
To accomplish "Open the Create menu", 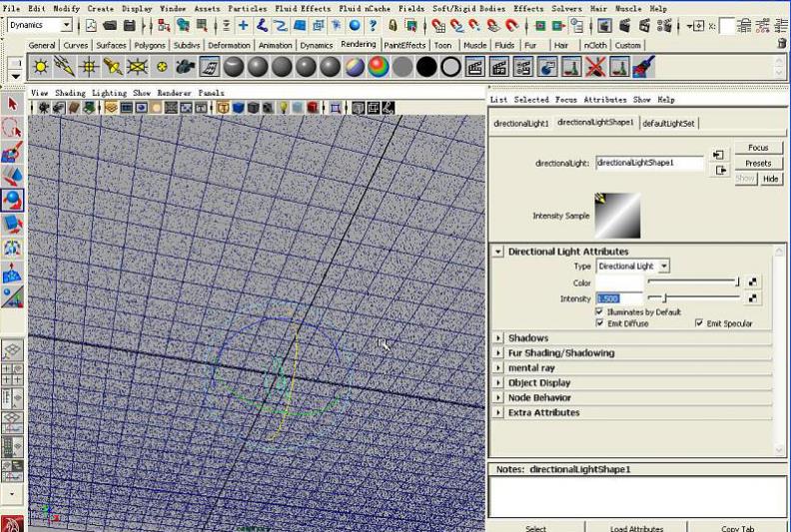I will point(101,9).
